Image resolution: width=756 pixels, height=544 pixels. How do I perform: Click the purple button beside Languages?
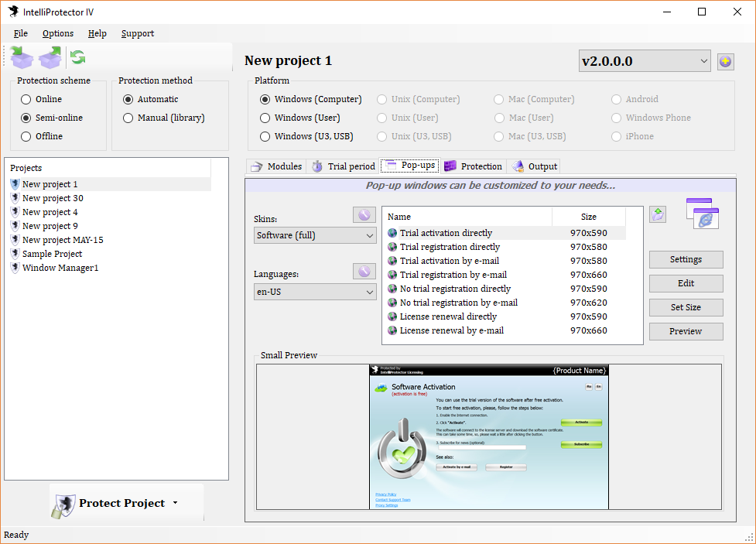[364, 271]
